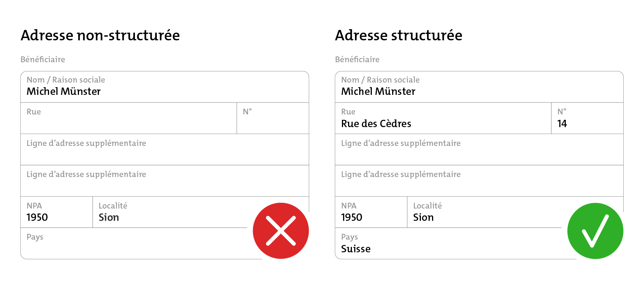
Task: Select the empty Pays field on the left
Action: (x=138, y=243)
